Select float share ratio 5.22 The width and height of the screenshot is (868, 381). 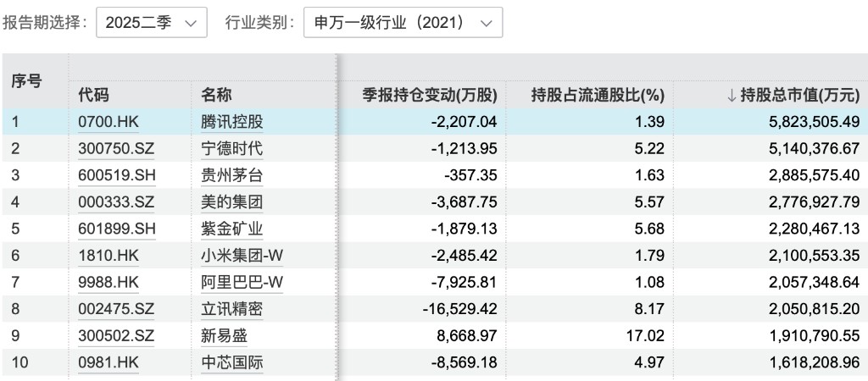click(x=650, y=149)
